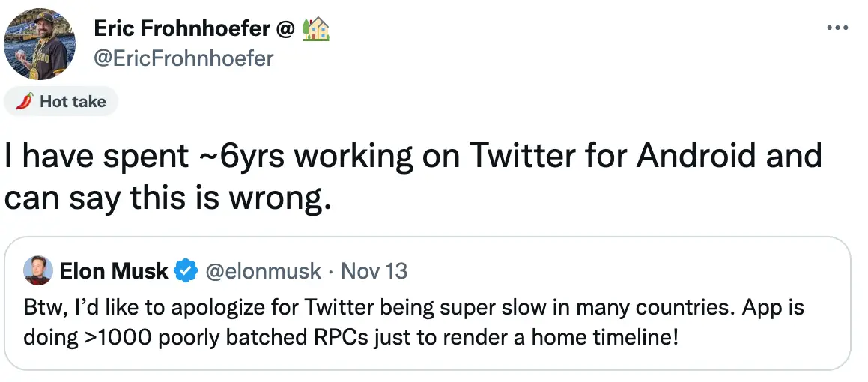Open Eric Frohnhoefer's profile photo

(40, 45)
